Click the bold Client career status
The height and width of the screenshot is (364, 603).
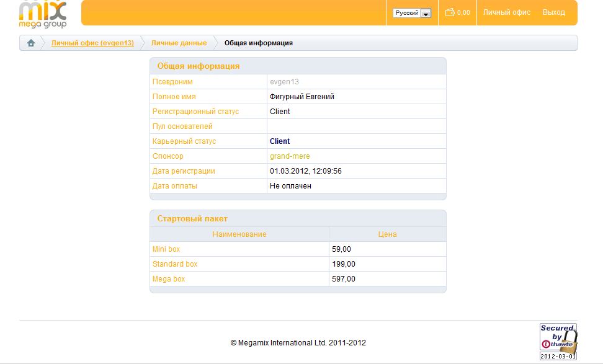[280, 141]
